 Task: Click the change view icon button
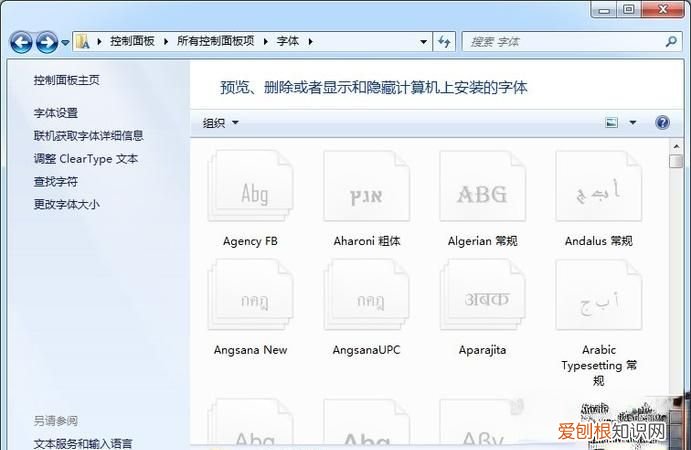[611, 123]
